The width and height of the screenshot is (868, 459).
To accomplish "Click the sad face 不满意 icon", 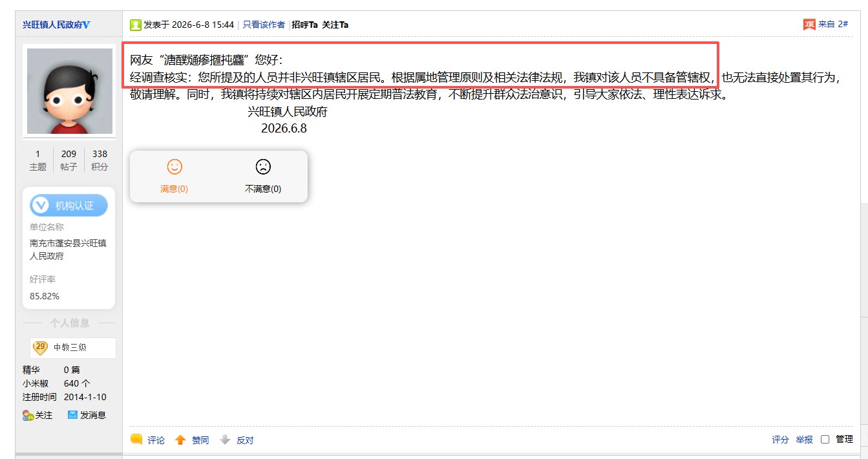I will tap(263, 167).
